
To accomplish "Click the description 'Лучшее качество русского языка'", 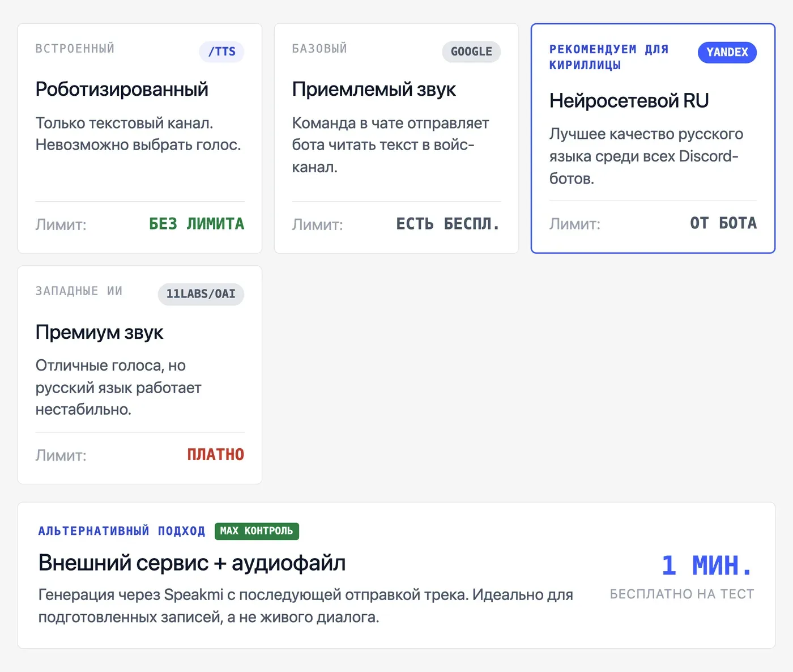I will click(646, 156).
